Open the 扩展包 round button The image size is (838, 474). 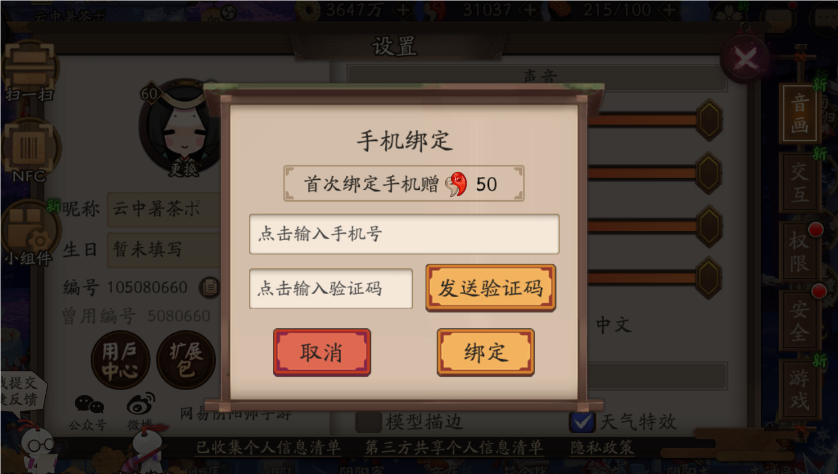185,360
